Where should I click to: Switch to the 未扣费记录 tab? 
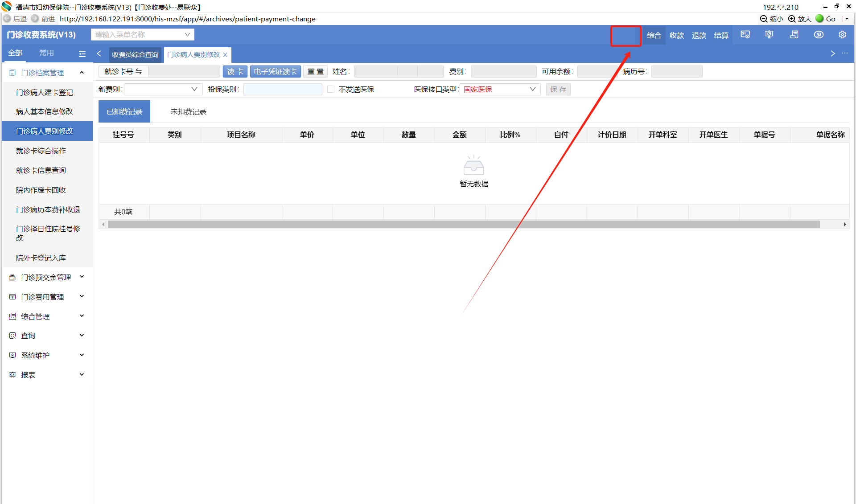pyautogui.click(x=188, y=111)
